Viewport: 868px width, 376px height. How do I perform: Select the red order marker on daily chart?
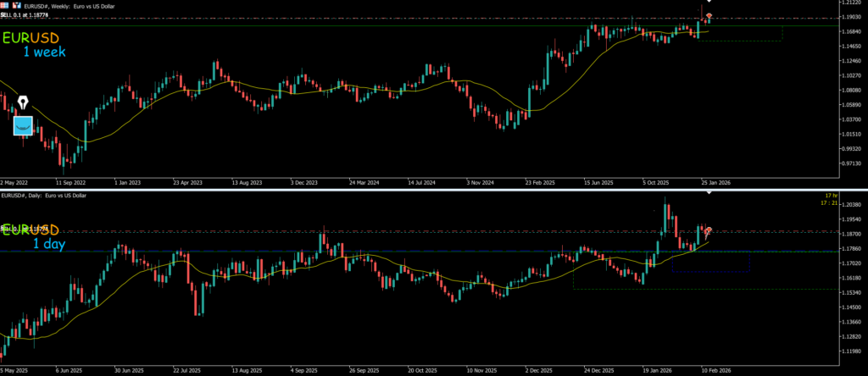(708, 229)
